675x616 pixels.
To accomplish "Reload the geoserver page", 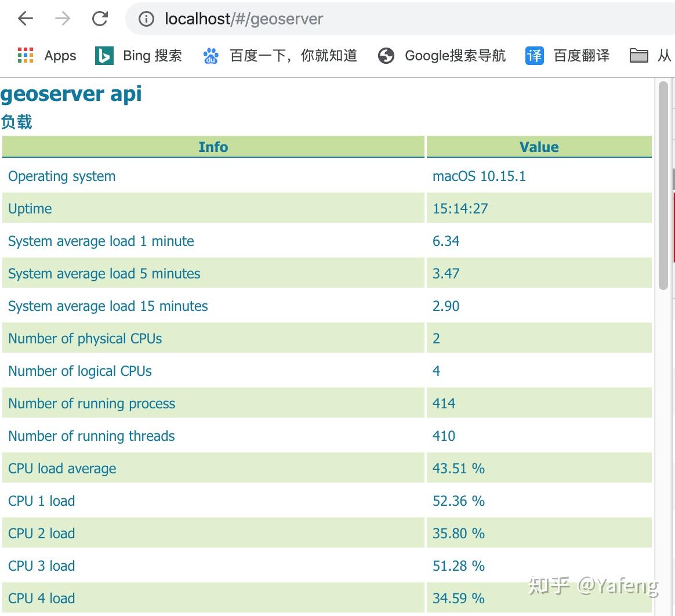I will [100, 18].
